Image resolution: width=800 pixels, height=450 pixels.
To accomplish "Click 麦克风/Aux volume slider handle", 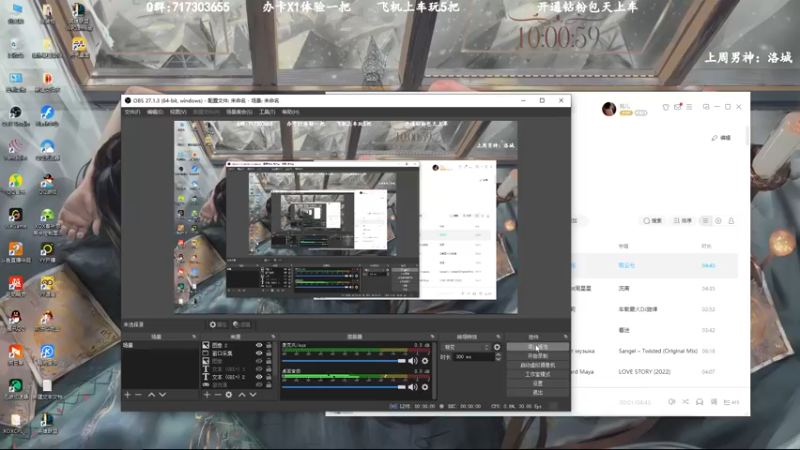I will [402, 361].
